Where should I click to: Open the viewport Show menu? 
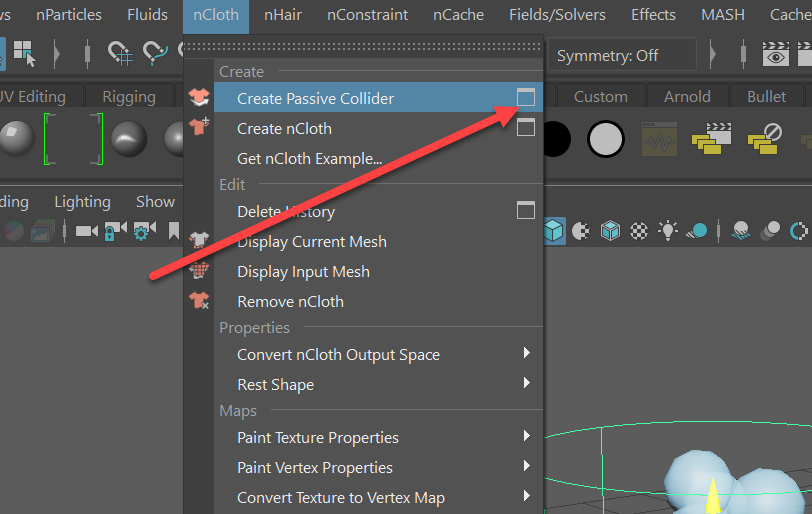click(x=155, y=201)
